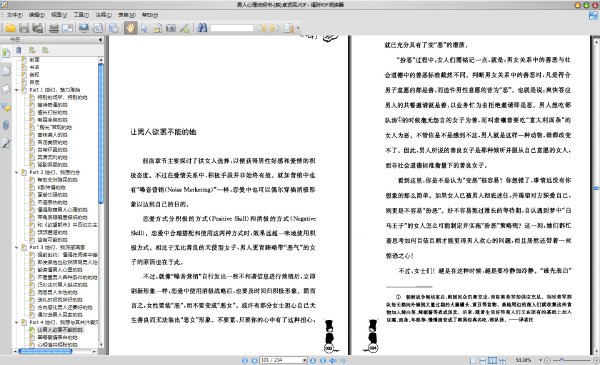Open the 视图 menu
Image resolution: width=600 pixels, height=365 pixels.
coord(59,15)
